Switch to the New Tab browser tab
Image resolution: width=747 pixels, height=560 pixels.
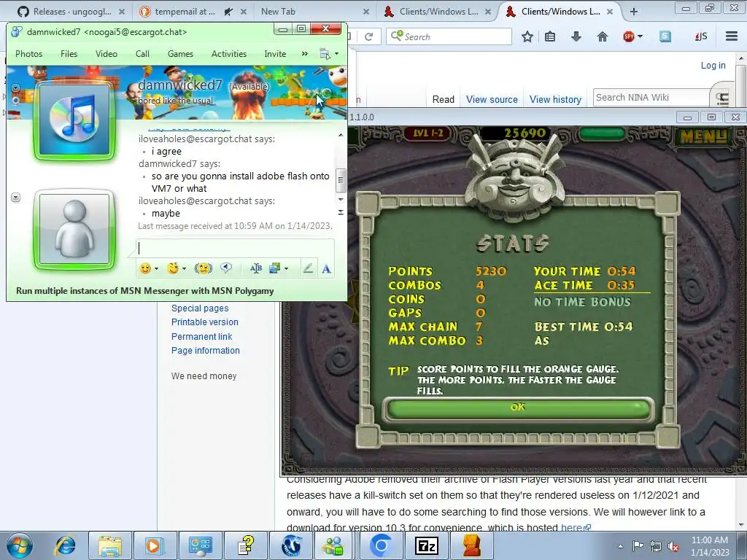(x=278, y=12)
